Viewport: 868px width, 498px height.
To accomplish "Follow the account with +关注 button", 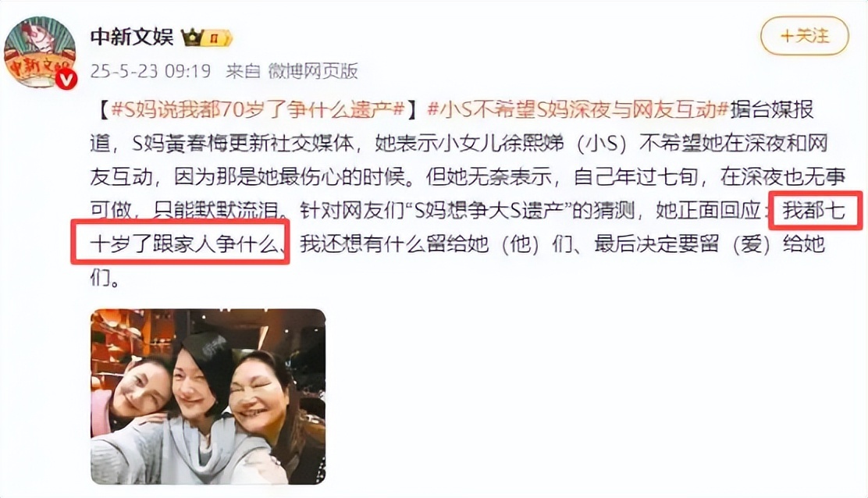I will point(804,36).
